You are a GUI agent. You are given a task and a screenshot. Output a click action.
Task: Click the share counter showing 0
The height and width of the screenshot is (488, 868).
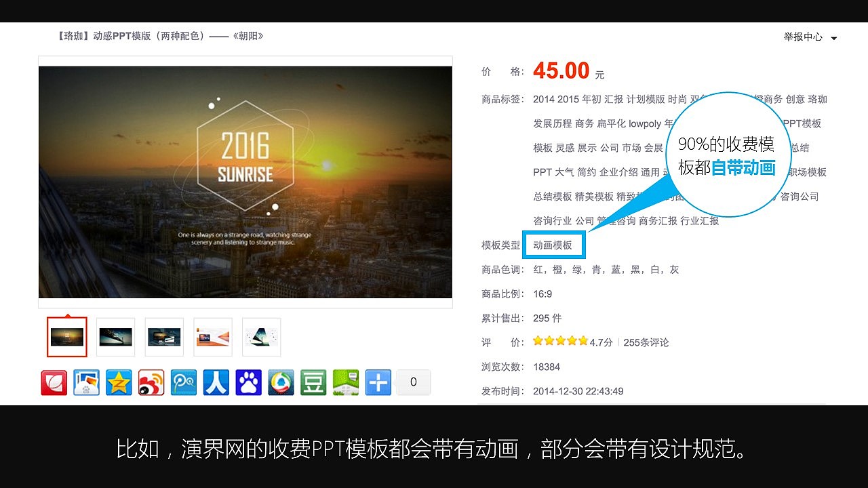click(414, 382)
